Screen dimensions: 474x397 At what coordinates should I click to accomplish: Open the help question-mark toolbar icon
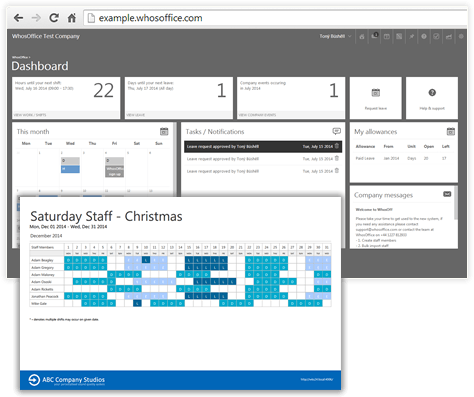pos(424,36)
